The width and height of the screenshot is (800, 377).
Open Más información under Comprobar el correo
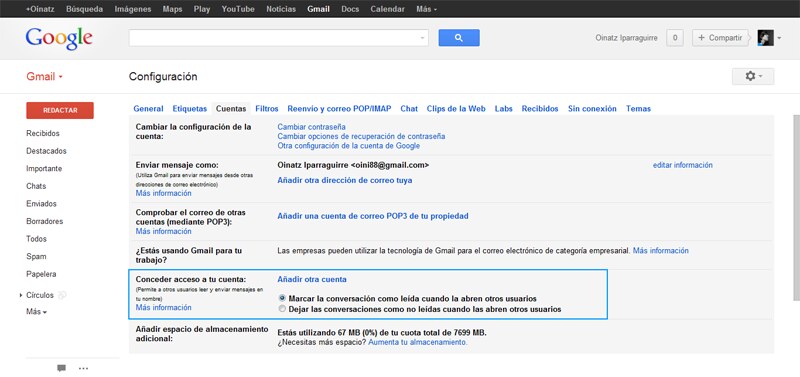(x=164, y=231)
